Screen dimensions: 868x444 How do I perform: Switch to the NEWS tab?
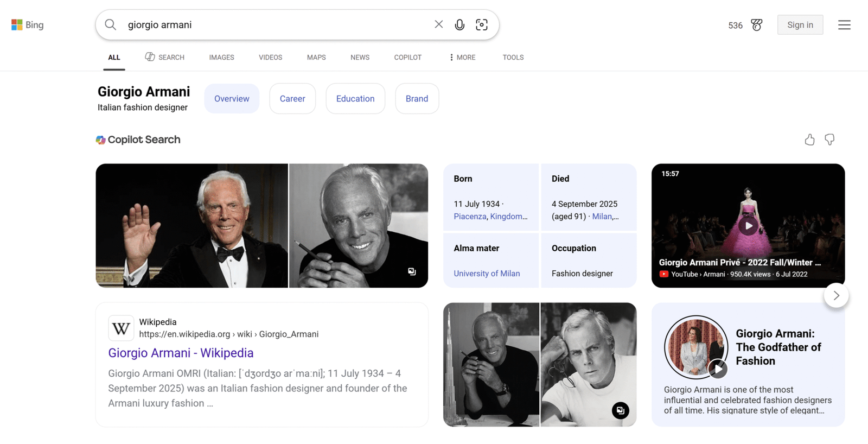[x=360, y=58]
